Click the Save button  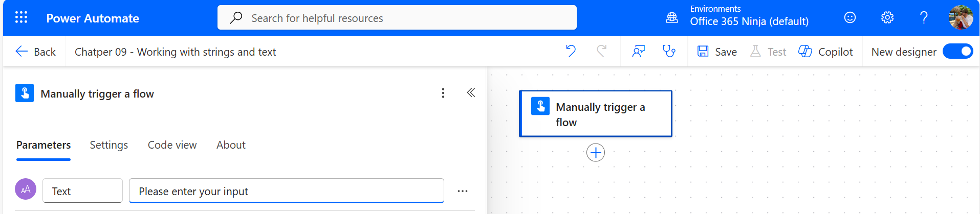pos(717,52)
